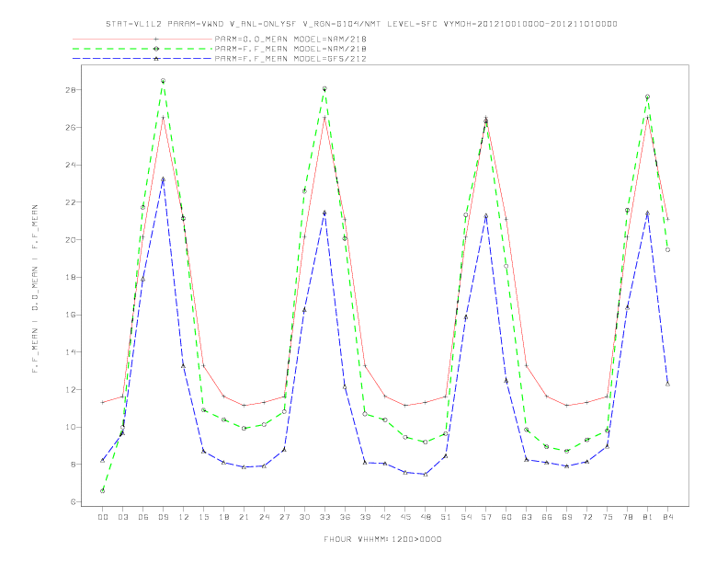Click the y-axis tick value 22

[x=70, y=202]
